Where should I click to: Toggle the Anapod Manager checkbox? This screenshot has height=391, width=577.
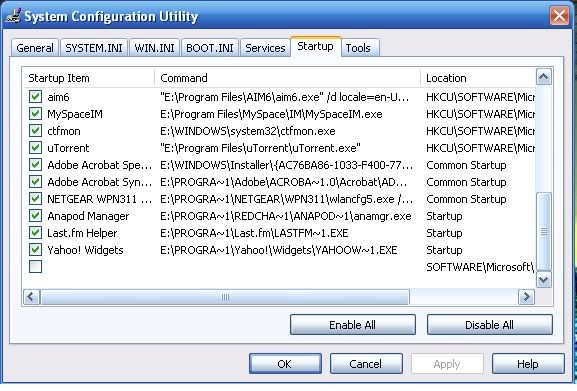pyautogui.click(x=35, y=216)
